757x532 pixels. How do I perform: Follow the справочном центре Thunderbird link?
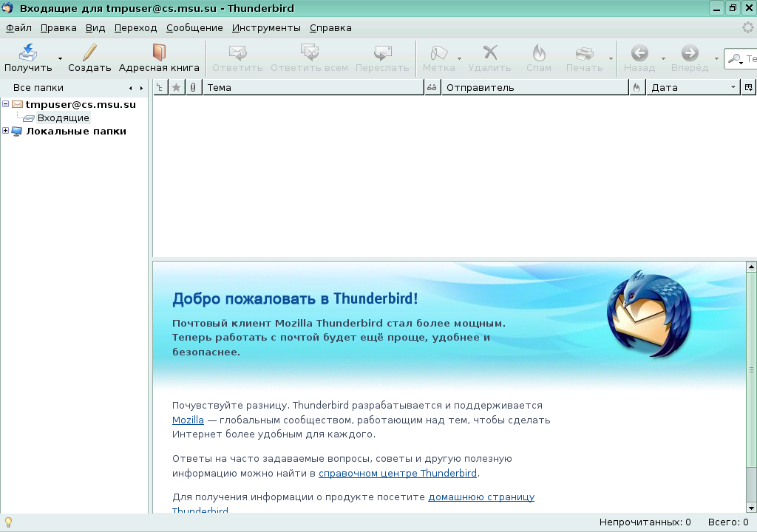[x=398, y=473]
